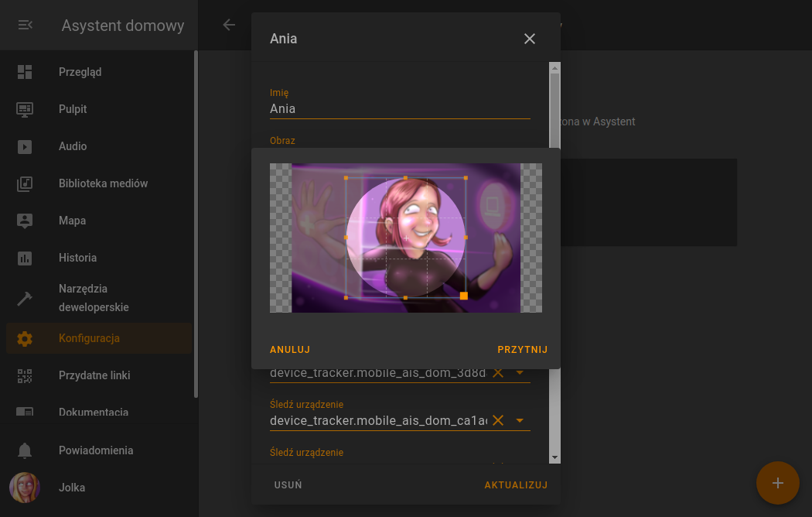The image size is (812, 517).
Task: Click the crop box bottom-center handle
Action: (405, 298)
